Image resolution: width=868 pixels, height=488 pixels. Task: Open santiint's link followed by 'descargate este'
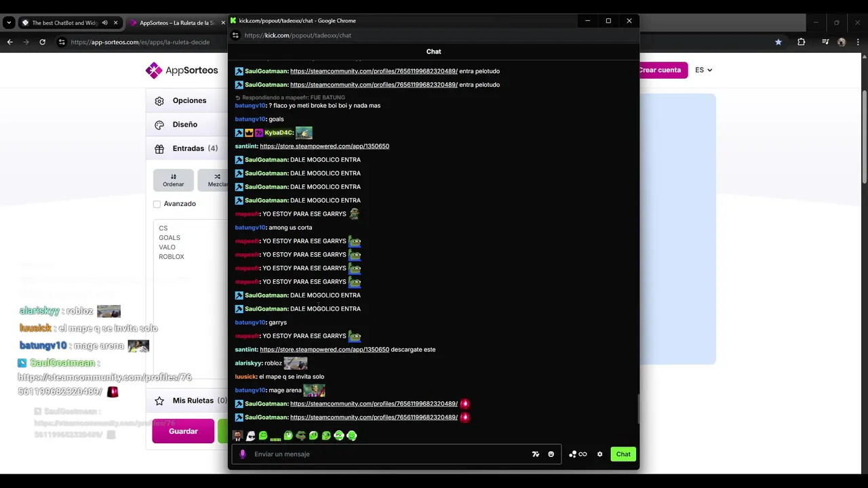pos(324,349)
